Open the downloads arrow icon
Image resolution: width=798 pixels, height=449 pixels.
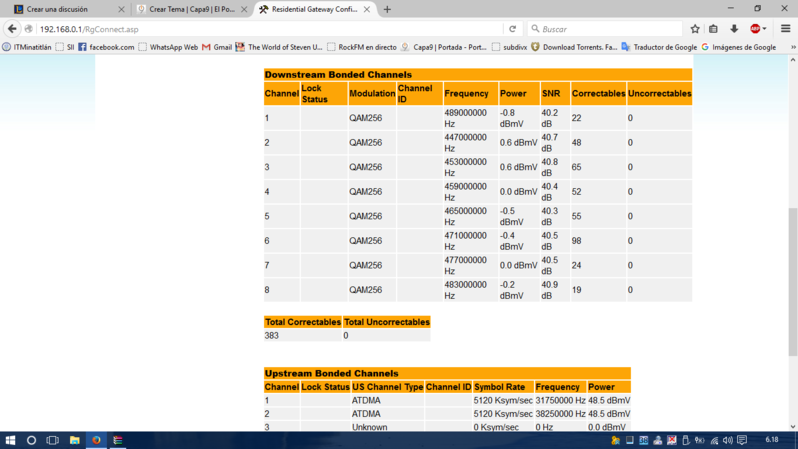(x=734, y=29)
